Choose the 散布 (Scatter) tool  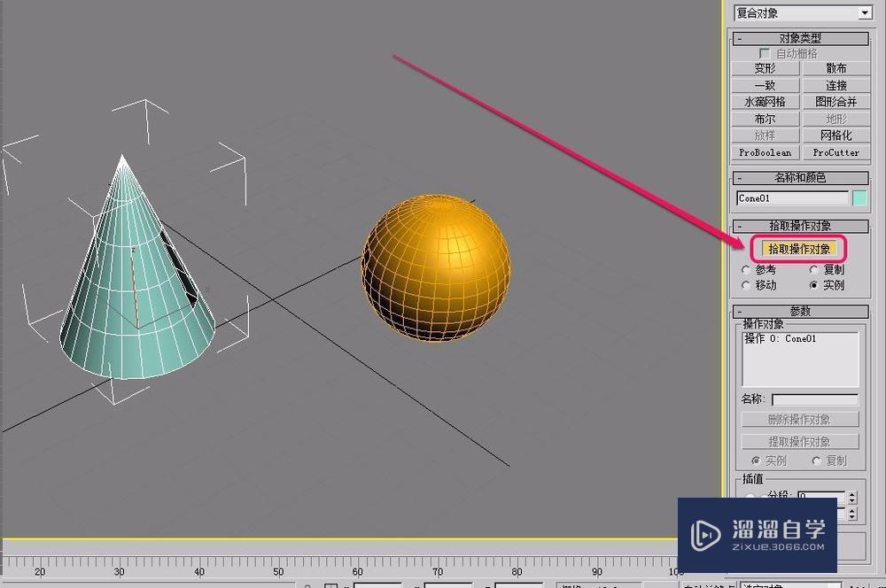(835, 67)
